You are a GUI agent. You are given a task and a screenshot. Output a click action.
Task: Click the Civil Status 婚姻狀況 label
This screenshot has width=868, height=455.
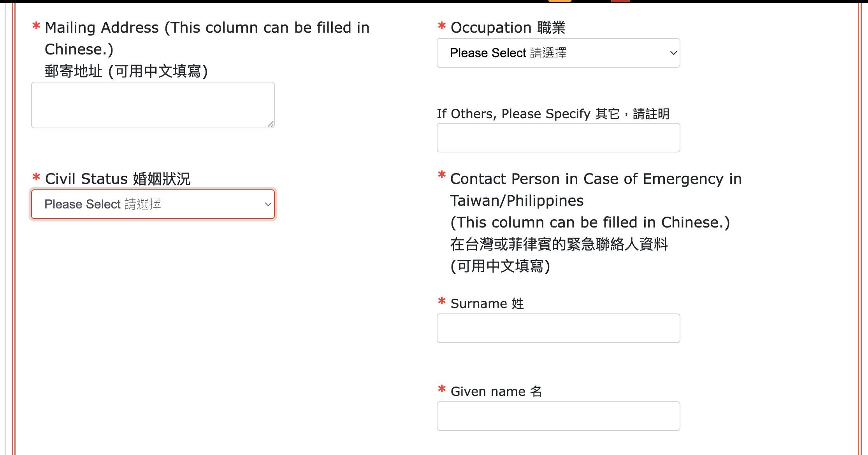point(118,179)
